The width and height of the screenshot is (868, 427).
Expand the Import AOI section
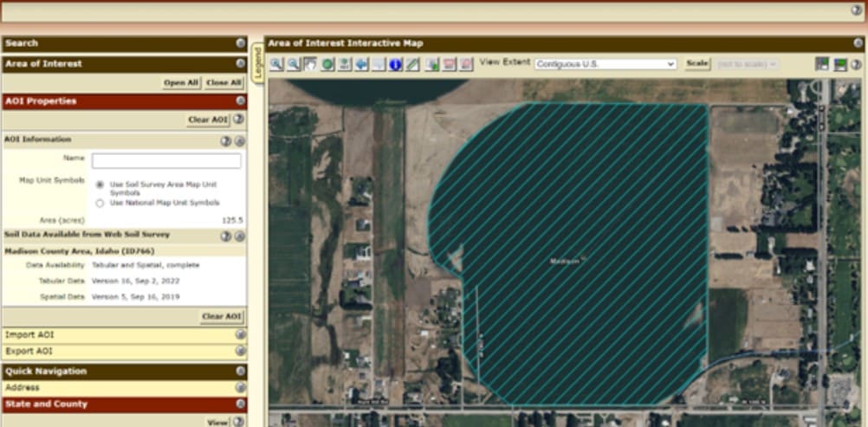coord(240,334)
